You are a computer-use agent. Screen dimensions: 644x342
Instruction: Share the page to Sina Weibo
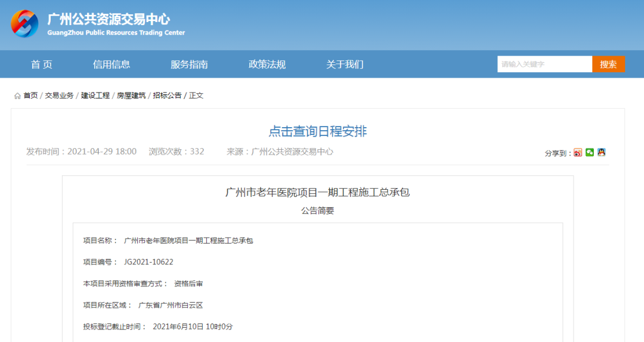click(x=578, y=153)
